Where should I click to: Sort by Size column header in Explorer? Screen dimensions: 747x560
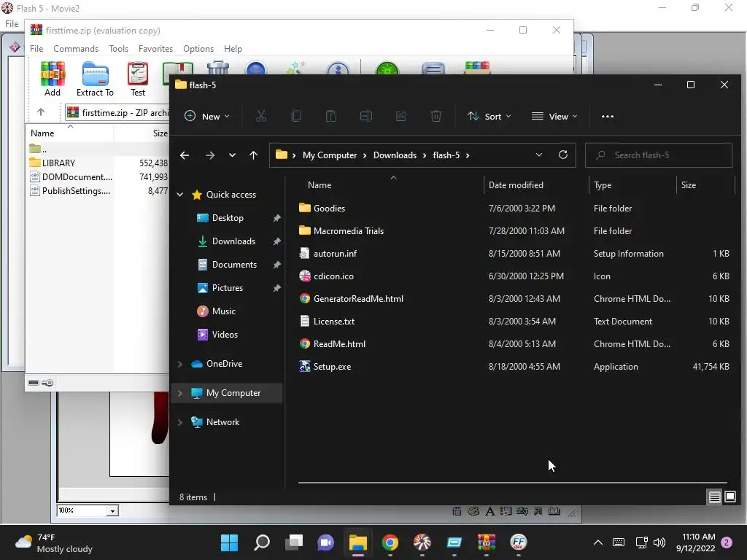[x=705, y=184]
